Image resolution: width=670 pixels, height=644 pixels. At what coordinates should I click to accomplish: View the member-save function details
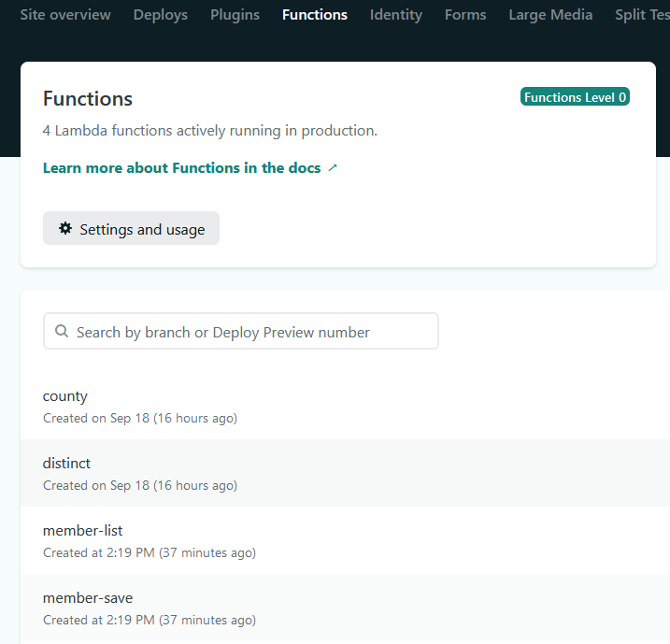pyautogui.click(x=88, y=598)
